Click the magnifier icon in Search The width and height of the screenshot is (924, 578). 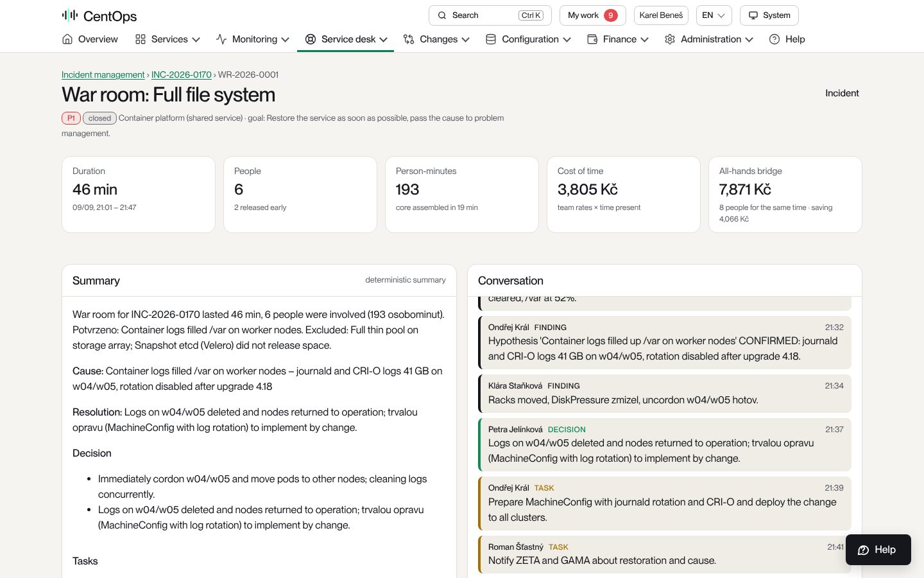tap(442, 15)
